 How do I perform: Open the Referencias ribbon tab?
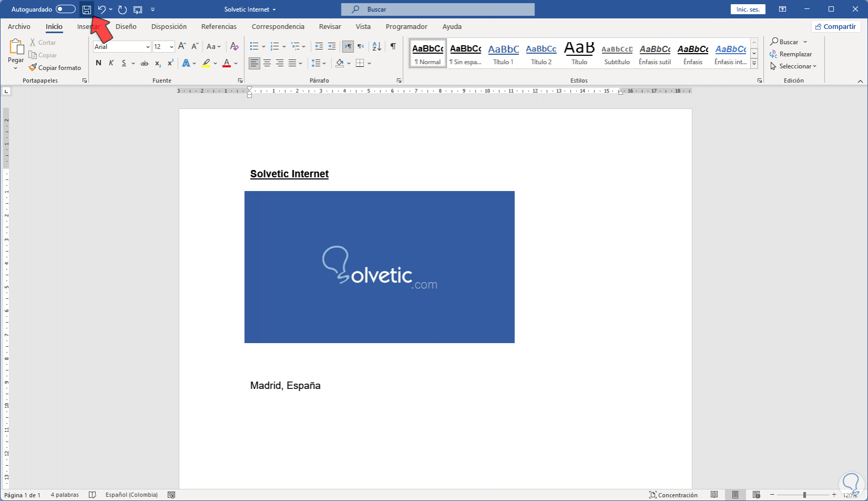[x=219, y=26]
